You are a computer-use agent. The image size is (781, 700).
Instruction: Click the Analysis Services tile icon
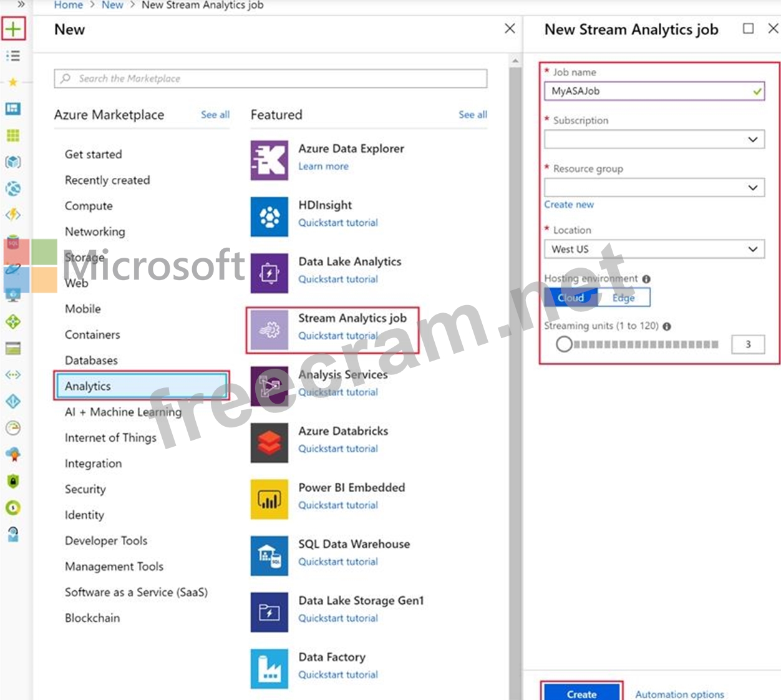269,387
